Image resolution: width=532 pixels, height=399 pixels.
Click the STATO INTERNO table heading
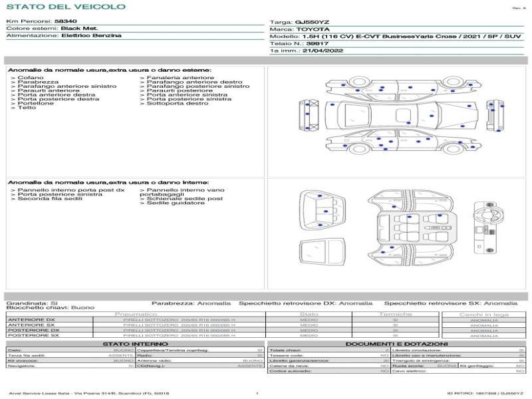(136, 344)
